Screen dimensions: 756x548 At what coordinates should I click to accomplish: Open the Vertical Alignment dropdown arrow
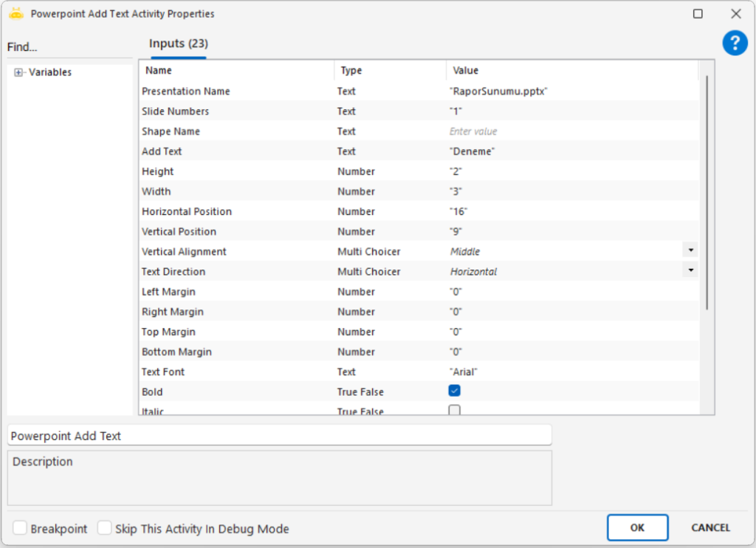coord(690,251)
